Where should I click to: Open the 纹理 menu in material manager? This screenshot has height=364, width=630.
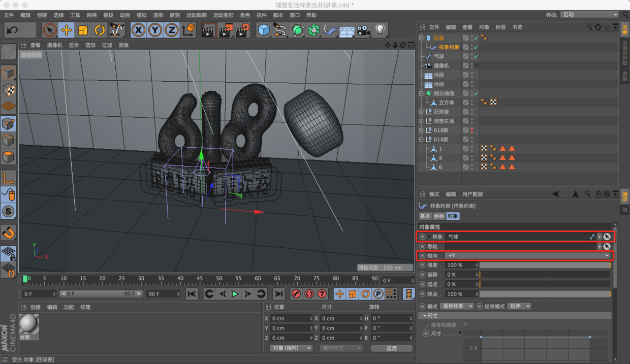pyautogui.click(x=85, y=307)
